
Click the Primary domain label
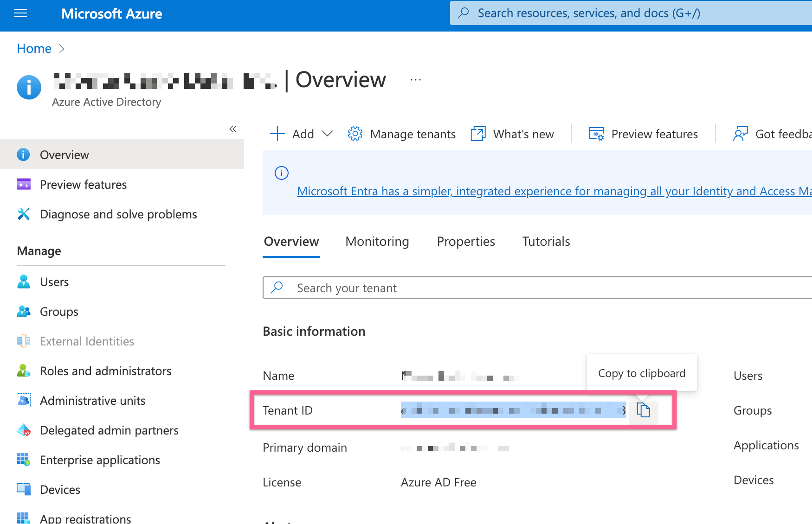305,447
